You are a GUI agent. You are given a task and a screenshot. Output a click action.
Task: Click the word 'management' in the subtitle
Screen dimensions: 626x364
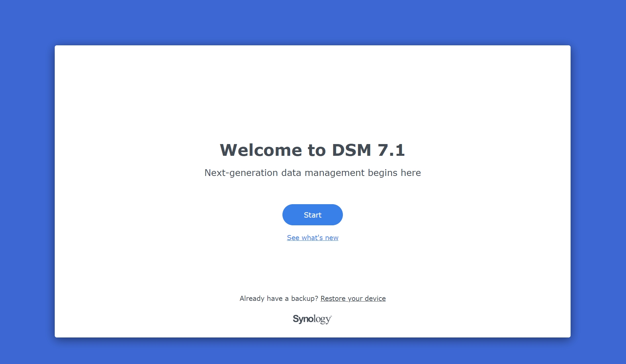[334, 173]
